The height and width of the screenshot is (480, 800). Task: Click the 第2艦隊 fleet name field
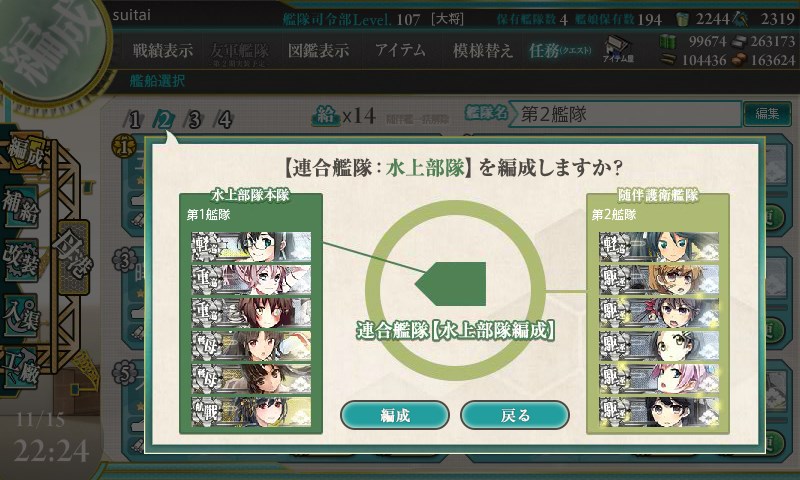point(627,114)
